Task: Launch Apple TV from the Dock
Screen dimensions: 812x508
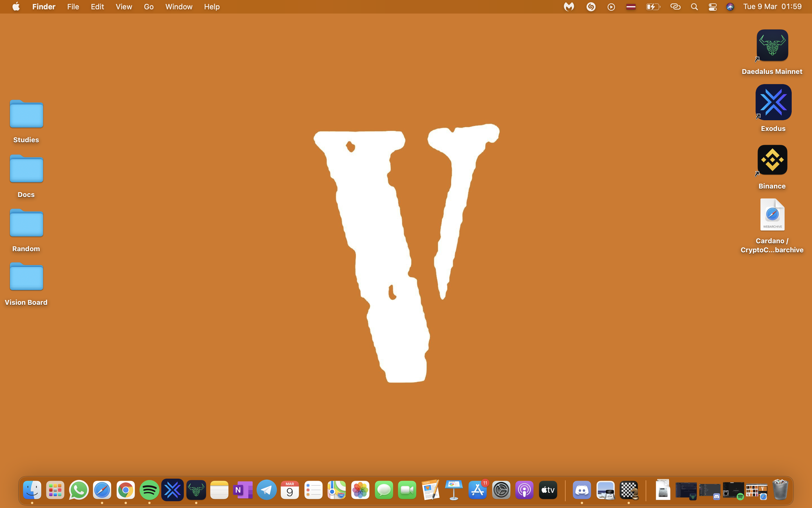Action: coord(548,490)
